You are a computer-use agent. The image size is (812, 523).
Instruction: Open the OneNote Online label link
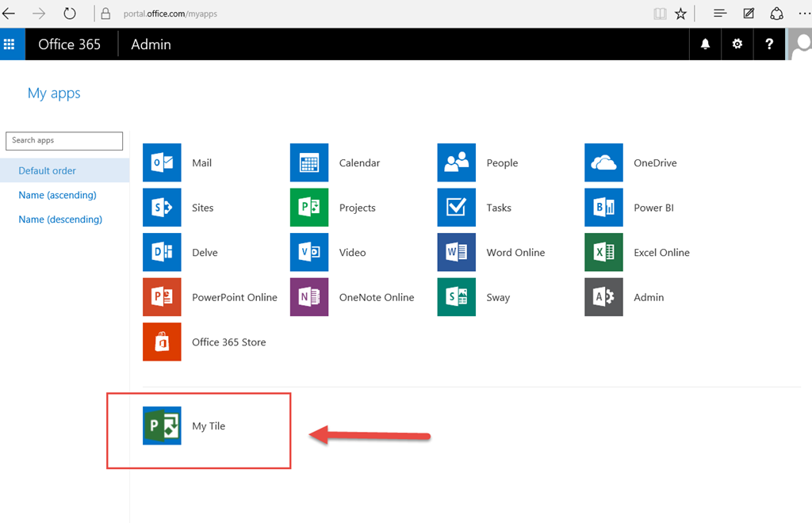point(377,297)
